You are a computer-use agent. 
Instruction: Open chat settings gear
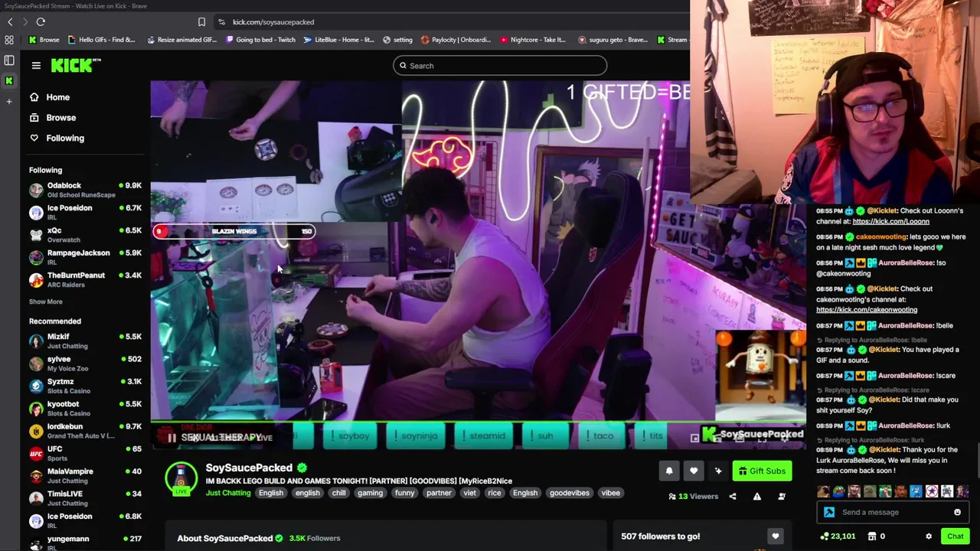929,536
